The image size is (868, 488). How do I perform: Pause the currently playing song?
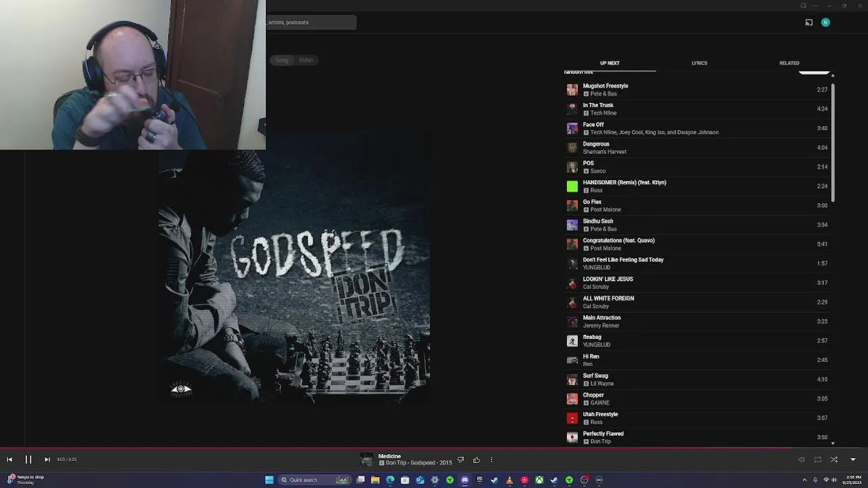pos(28,460)
